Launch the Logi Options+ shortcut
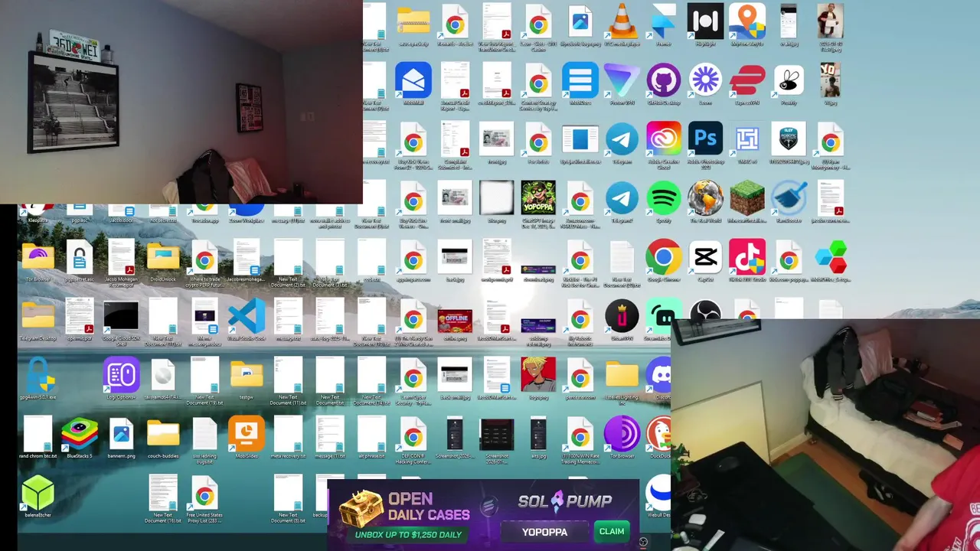The width and height of the screenshot is (980, 551). click(x=121, y=376)
